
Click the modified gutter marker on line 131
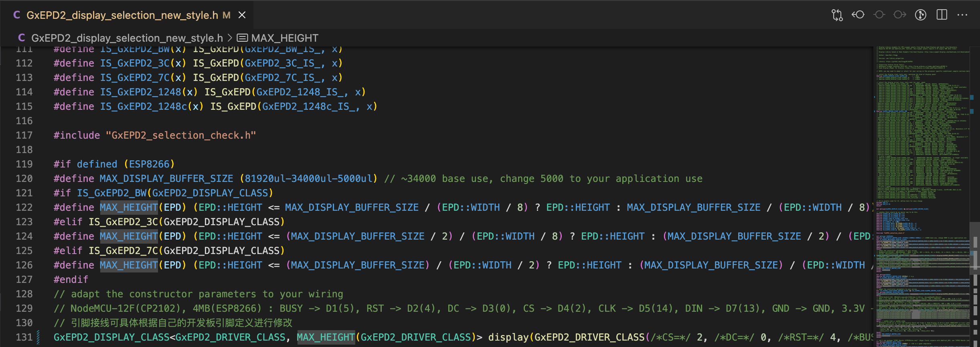point(38,337)
